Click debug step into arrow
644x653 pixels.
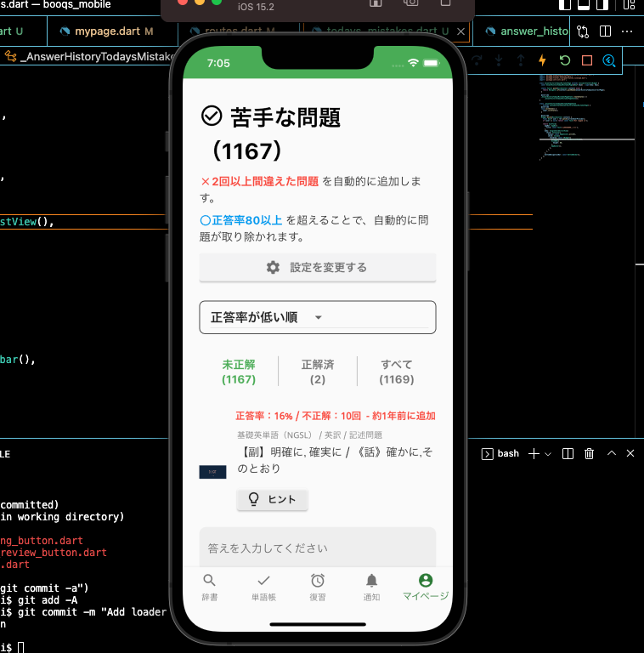(499, 60)
